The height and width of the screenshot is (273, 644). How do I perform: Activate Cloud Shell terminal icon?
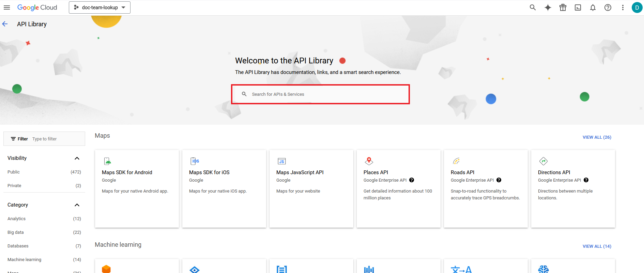click(578, 7)
